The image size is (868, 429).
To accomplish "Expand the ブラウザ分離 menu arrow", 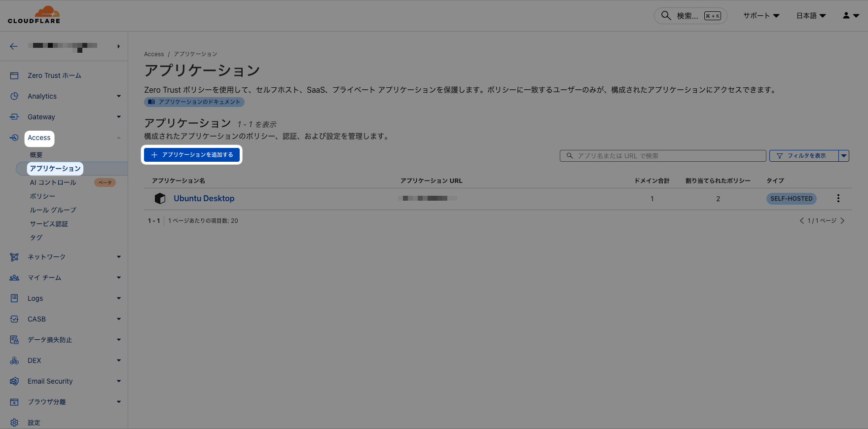I will 119,402.
